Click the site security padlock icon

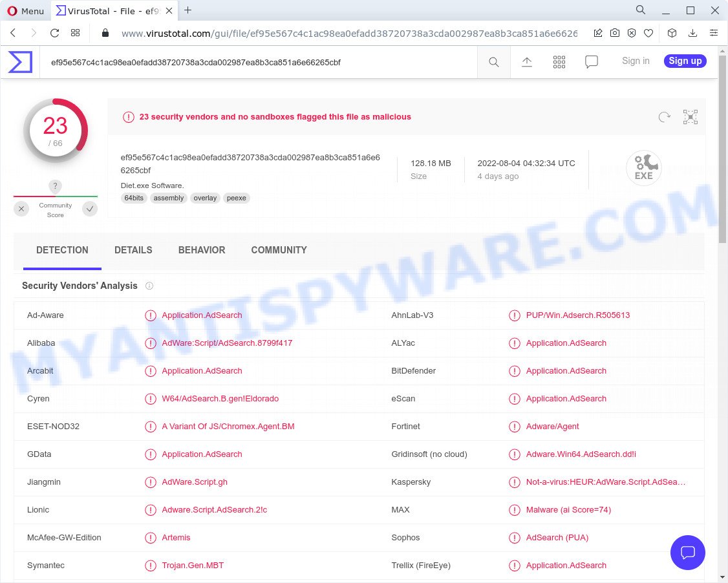[105, 32]
